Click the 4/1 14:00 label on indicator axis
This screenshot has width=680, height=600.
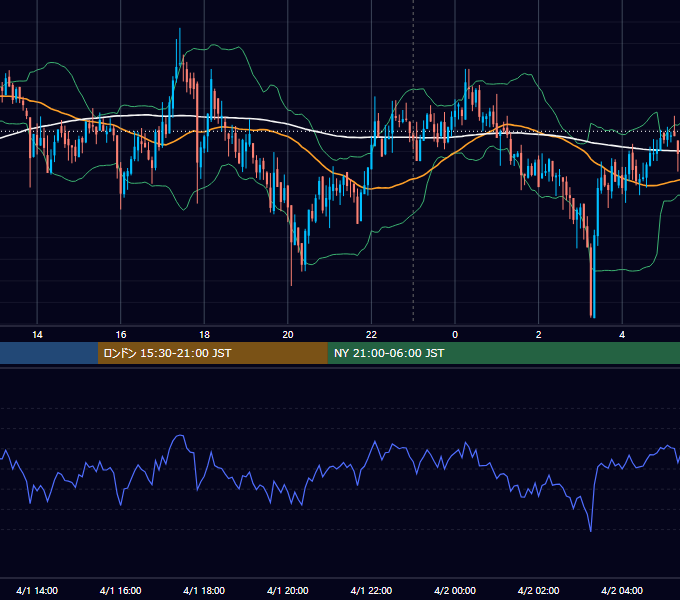point(37,590)
